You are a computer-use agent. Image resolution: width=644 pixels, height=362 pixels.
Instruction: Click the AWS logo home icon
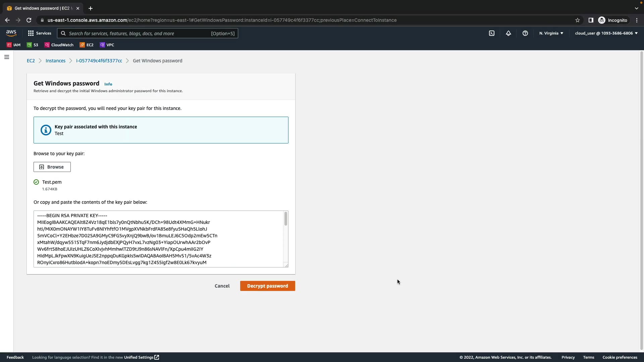coord(11,33)
